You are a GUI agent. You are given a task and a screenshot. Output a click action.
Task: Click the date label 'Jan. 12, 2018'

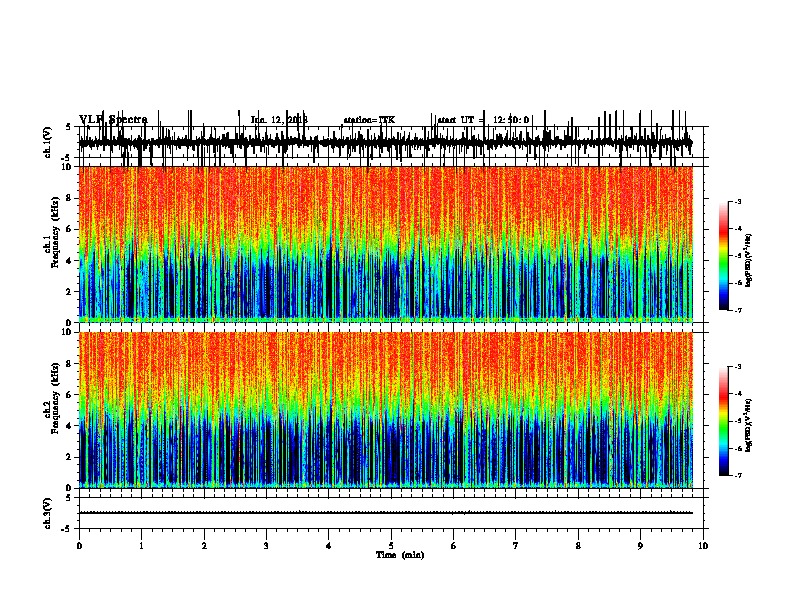tap(279, 120)
